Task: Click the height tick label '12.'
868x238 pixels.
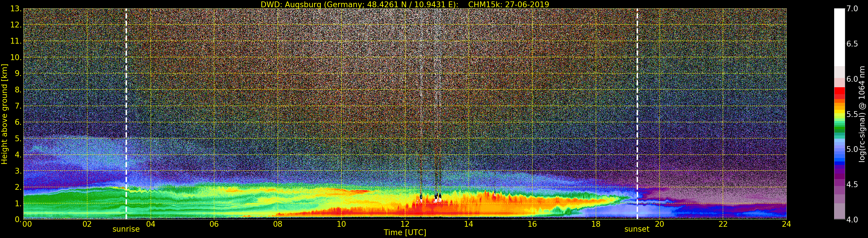Action: click(x=16, y=25)
